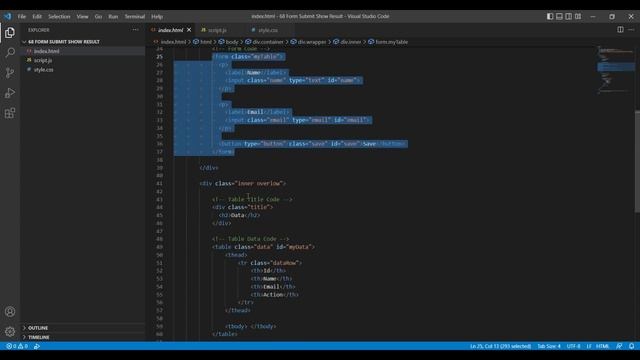
Task: Open the Explorer view in activity bar
Action: 10,33
